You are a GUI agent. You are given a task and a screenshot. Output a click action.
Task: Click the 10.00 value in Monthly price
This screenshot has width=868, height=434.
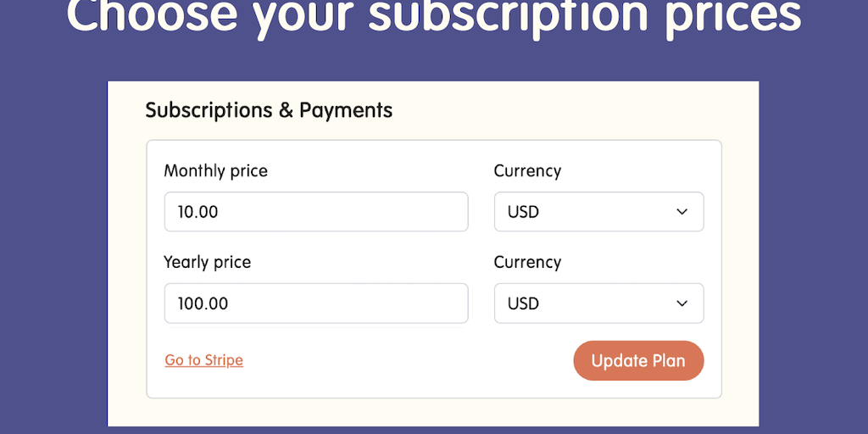(x=198, y=212)
